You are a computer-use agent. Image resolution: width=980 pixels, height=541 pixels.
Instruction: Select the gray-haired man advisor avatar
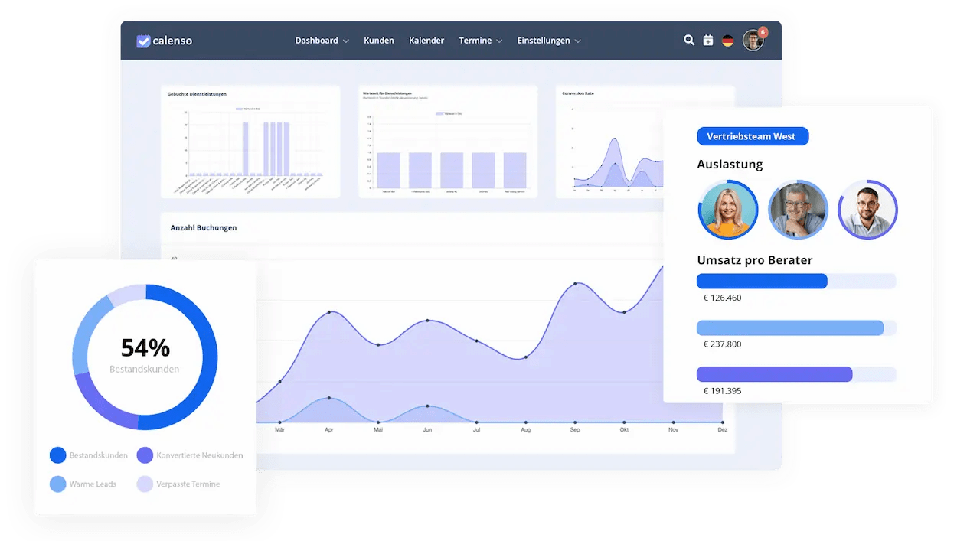(x=798, y=210)
